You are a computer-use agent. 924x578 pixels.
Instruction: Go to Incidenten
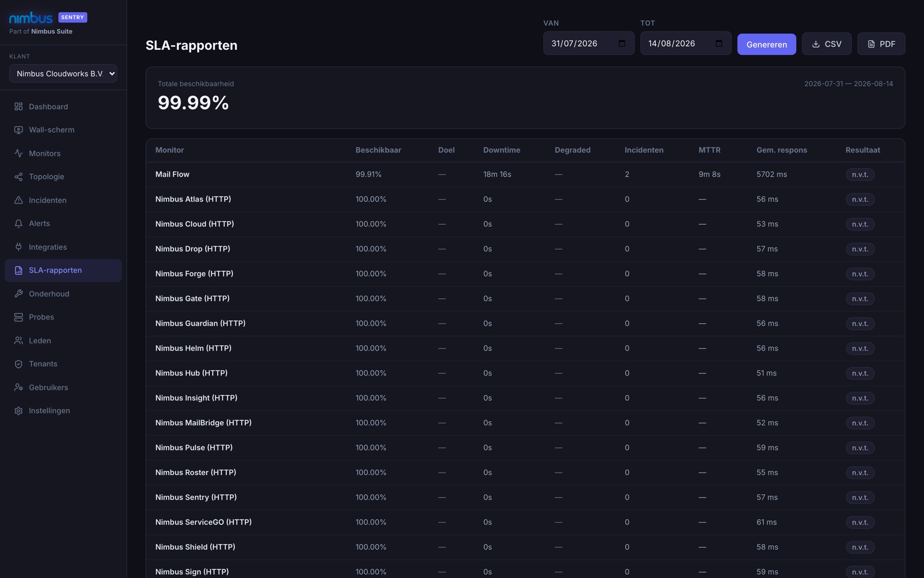63,200
